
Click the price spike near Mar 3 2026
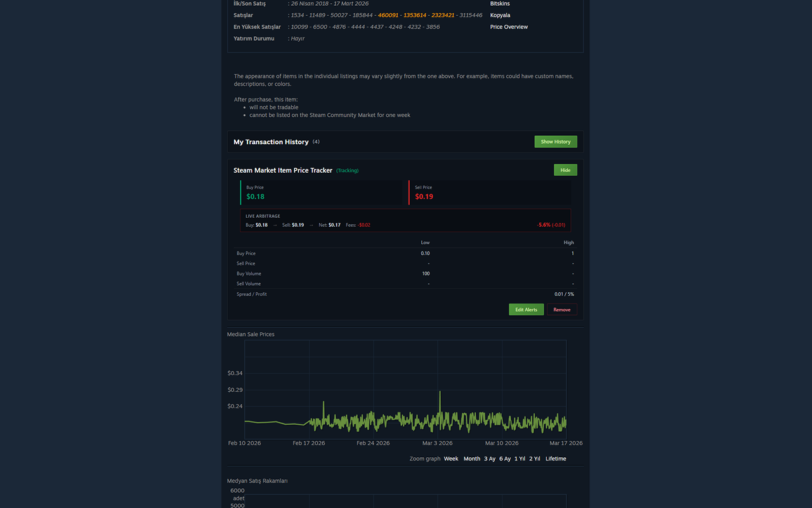(440, 392)
